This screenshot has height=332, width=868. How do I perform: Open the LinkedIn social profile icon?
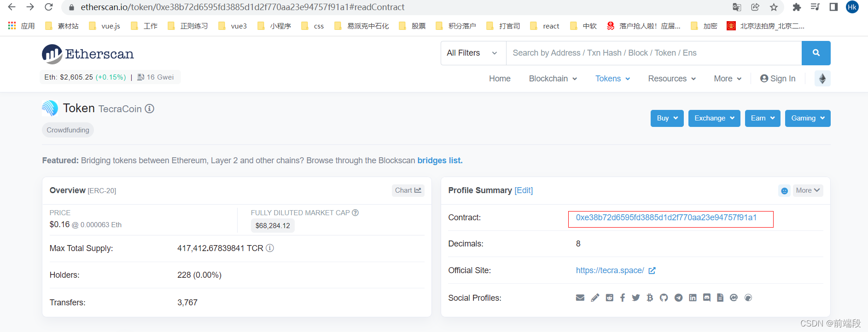693,298
